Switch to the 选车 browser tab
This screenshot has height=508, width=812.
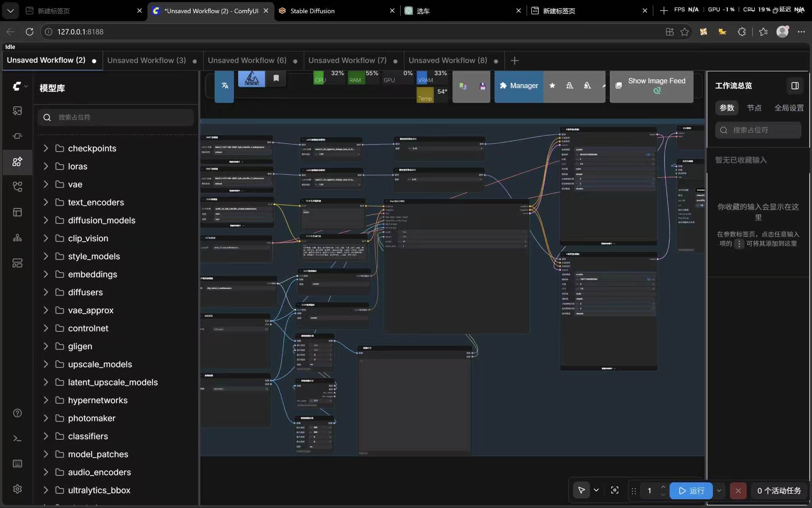coord(462,11)
